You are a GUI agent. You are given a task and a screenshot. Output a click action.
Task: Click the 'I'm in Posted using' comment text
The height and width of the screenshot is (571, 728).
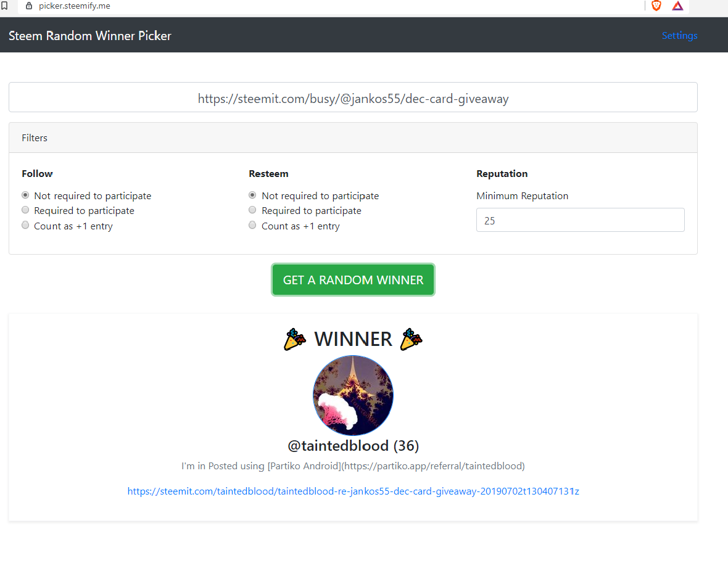pyautogui.click(x=353, y=466)
